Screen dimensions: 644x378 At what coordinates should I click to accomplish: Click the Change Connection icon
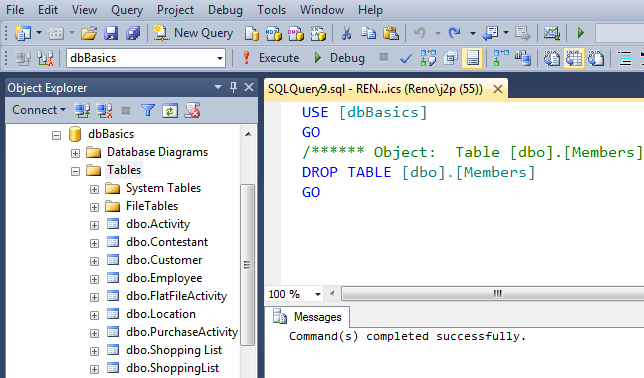click(45, 58)
